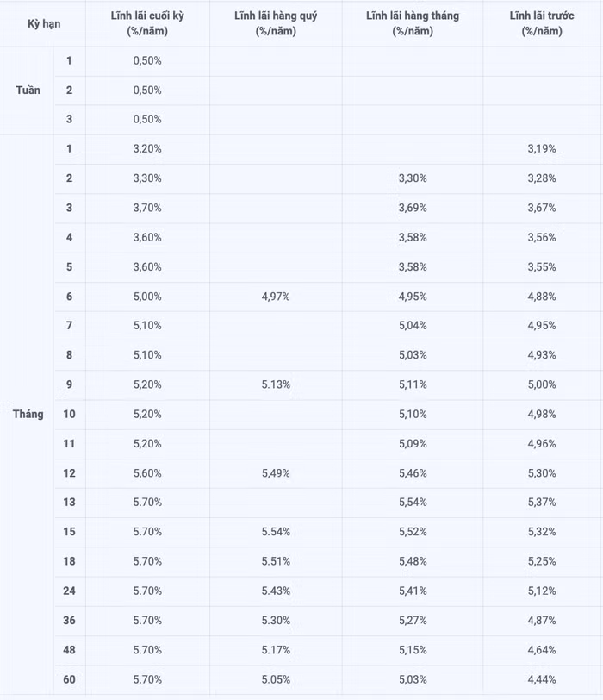The height and width of the screenshot is (700, 603).
Task: Click the 5.13% quarterly interest cell
Action: pyautogui.click(x=276, y=384)
